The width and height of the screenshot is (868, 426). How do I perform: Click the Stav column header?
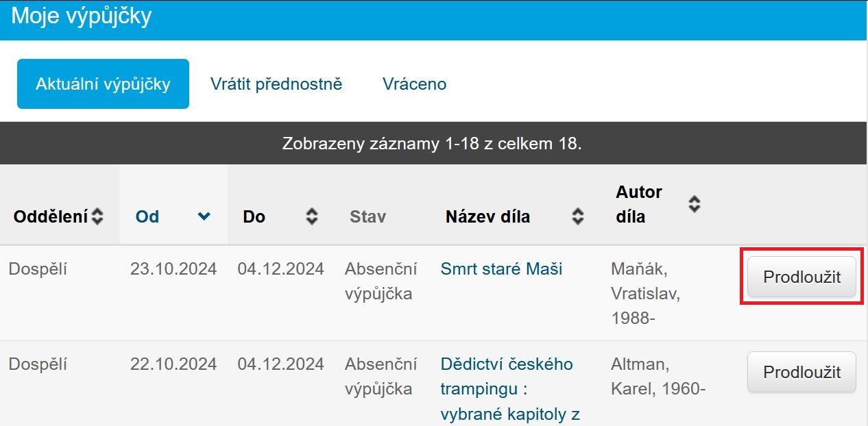(367, 217)
